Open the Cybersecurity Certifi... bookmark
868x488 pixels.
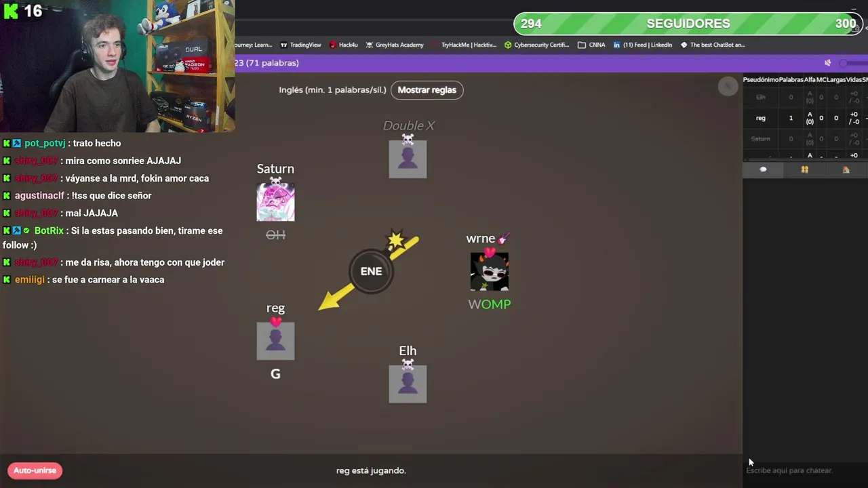point(536,45)
